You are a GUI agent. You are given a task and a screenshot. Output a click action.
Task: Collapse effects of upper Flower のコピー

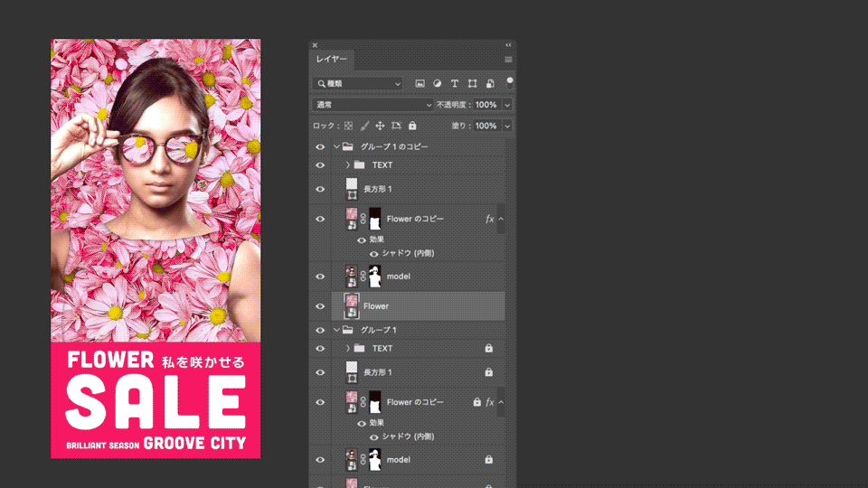(x=501, y=219)
